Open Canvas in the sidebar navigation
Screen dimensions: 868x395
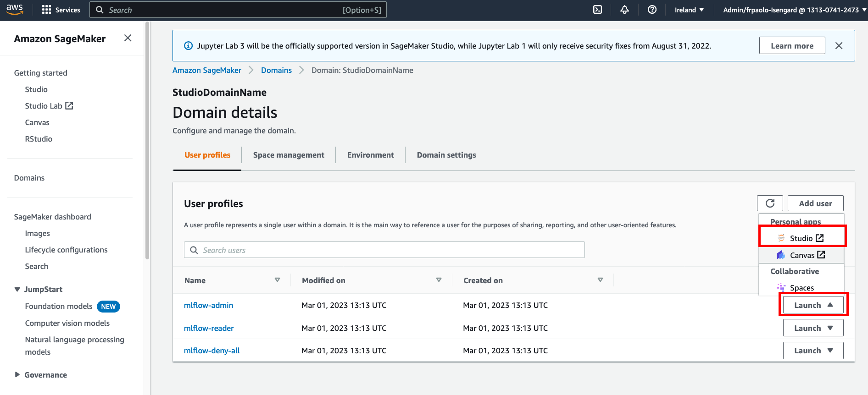[x=37, y=122]
